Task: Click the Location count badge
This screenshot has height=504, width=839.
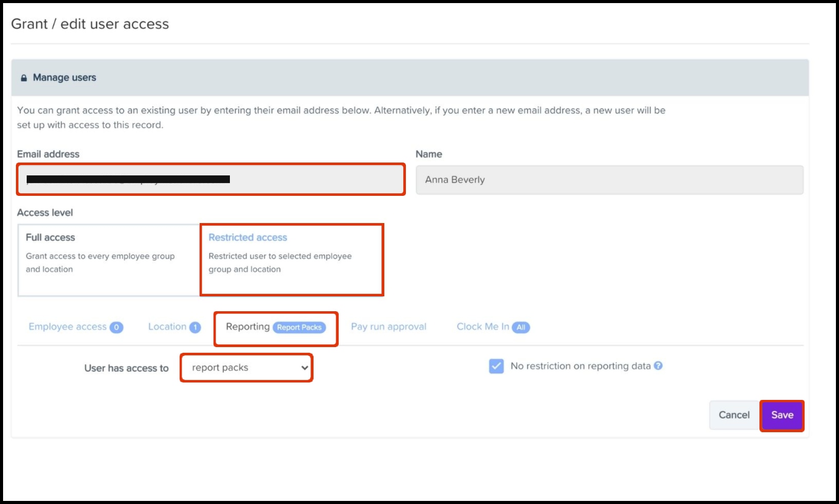Action: 195,327
